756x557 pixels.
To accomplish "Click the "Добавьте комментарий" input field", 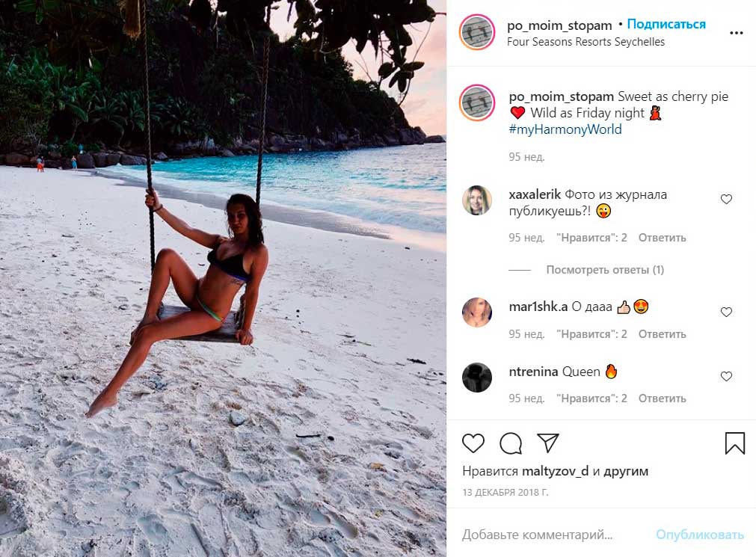I will (552, 535).
